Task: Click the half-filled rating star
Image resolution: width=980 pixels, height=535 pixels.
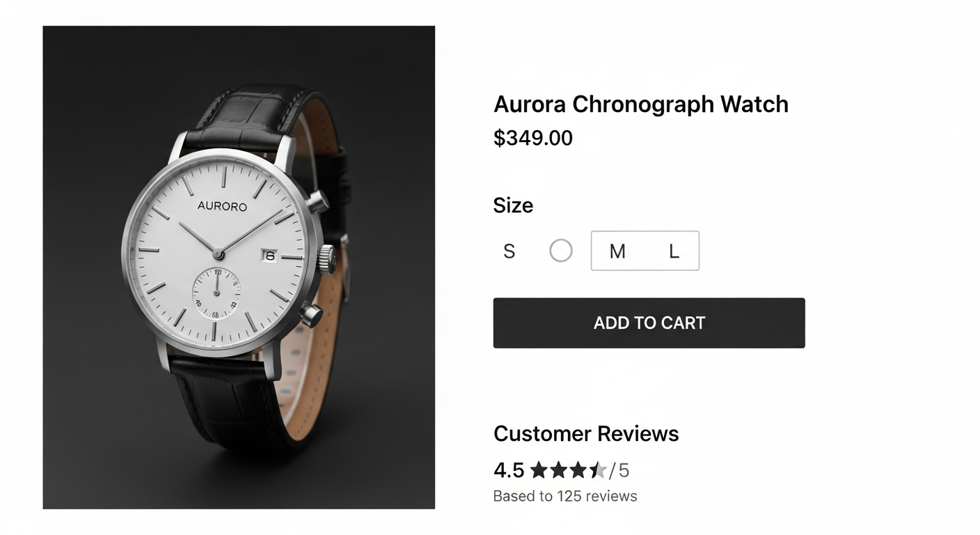Action: (x=598, y=471)
